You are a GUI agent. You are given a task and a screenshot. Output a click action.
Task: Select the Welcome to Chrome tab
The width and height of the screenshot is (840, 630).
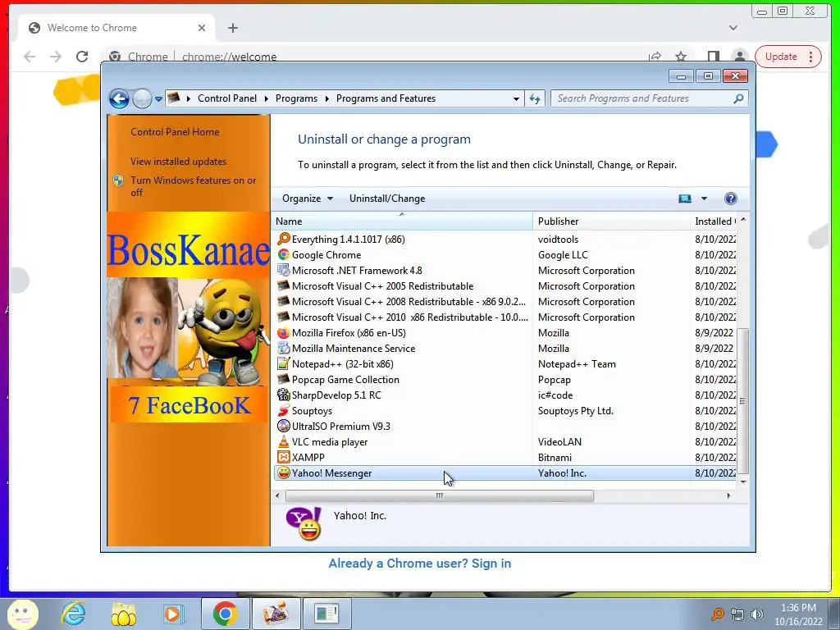116,28
